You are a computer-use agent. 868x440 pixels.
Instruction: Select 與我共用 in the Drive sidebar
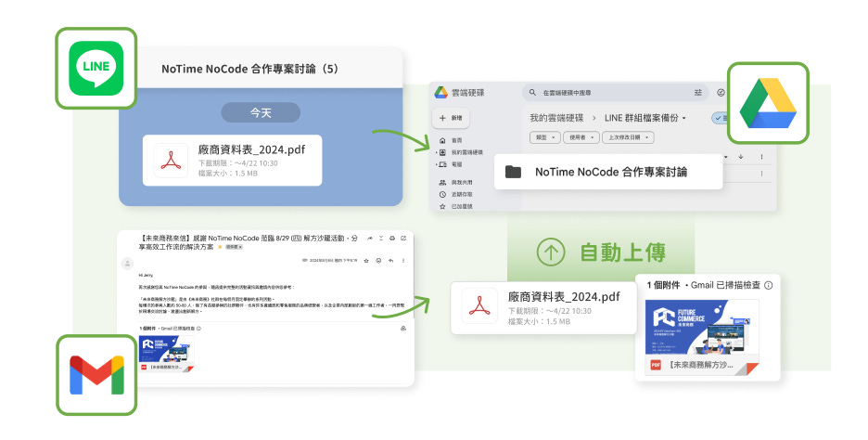(x=455, y=182)
